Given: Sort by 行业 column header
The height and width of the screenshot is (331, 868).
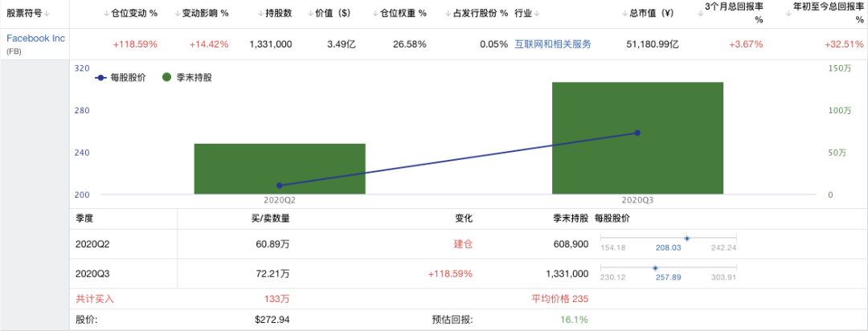Looking at the screenshot, I should [x=527, y=14].
